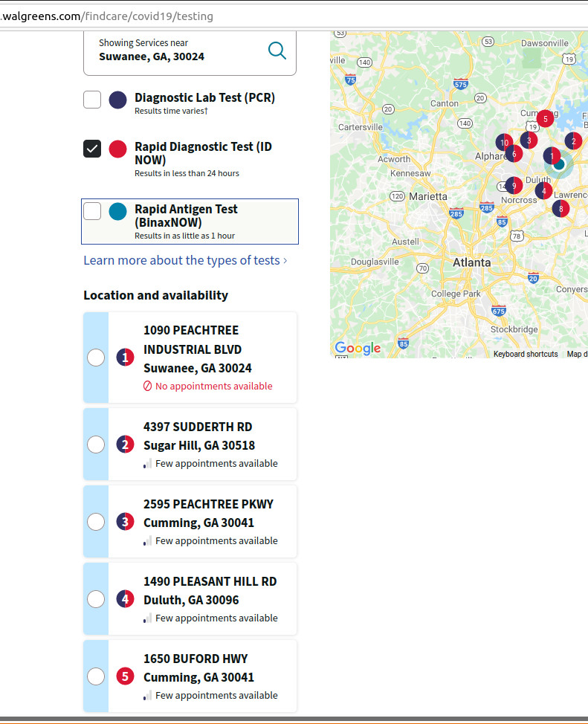The width and height of the screenshot is (588, 724).
Task: Click 'Results in less than 24 hours'
Action: tap(187, 173)
